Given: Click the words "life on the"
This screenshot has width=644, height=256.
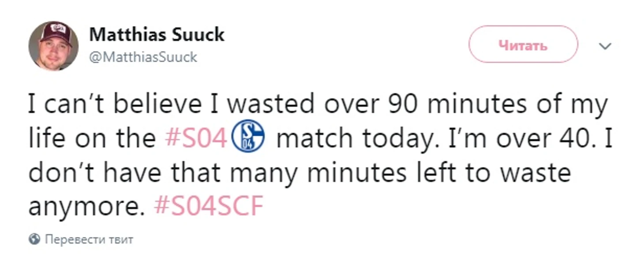Looking at the screenshot, I should pos(92,138).
